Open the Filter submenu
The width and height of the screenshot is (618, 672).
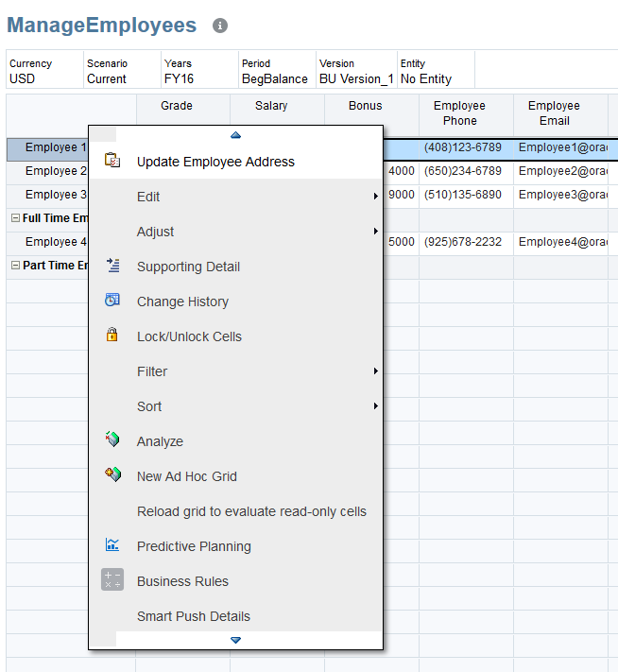(235, 371)
